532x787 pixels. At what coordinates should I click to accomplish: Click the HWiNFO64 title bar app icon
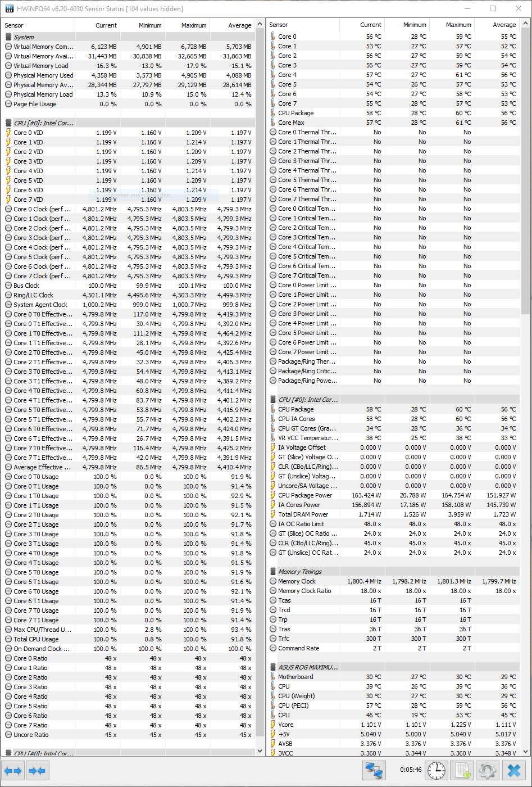10,8
